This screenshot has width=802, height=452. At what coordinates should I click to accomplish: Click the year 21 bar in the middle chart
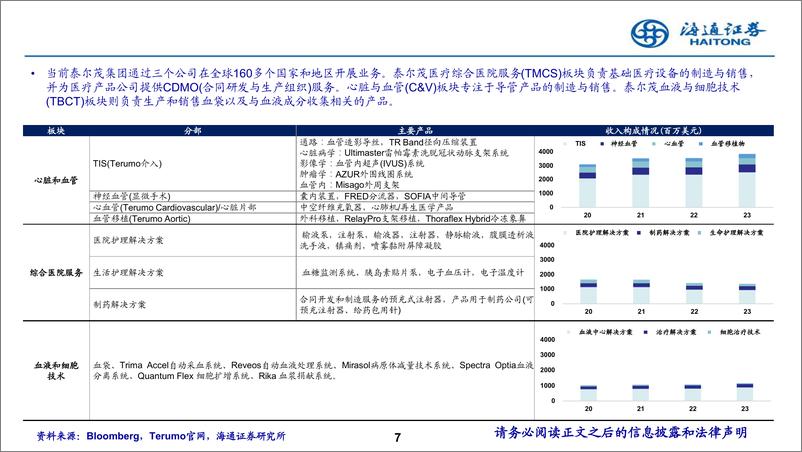click(641, 291)
